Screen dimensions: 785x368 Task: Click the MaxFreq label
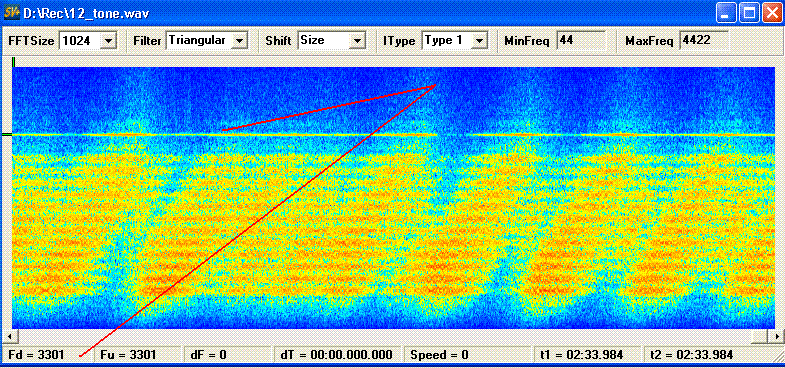click(x=649, y=41)
